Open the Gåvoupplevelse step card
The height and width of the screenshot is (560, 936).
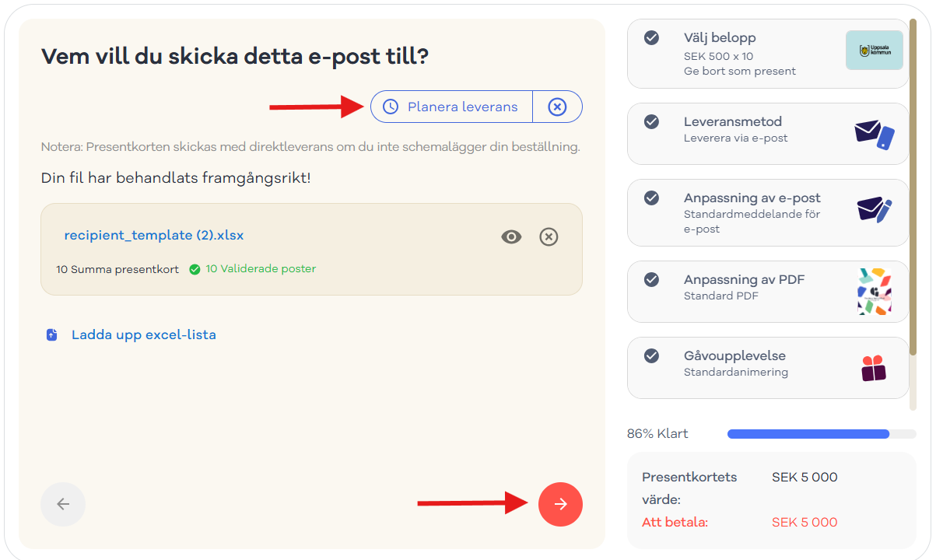point(768,367)
